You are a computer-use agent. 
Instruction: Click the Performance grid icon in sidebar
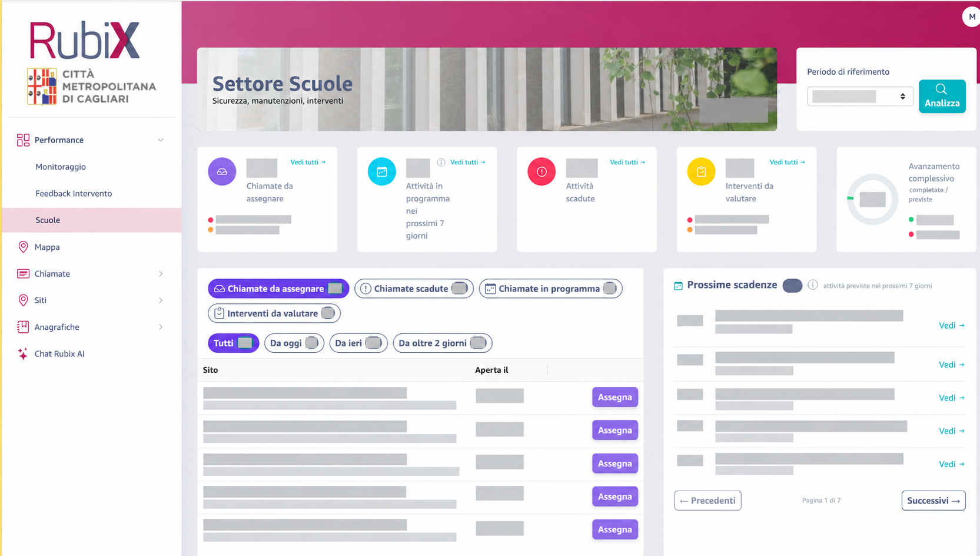(x=23, y=140)
